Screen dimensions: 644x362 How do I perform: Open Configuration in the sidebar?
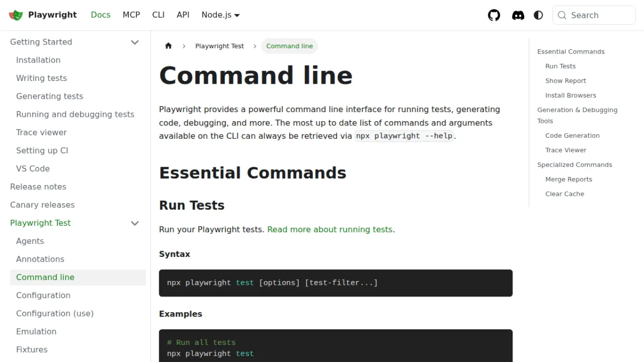point(43,295)
